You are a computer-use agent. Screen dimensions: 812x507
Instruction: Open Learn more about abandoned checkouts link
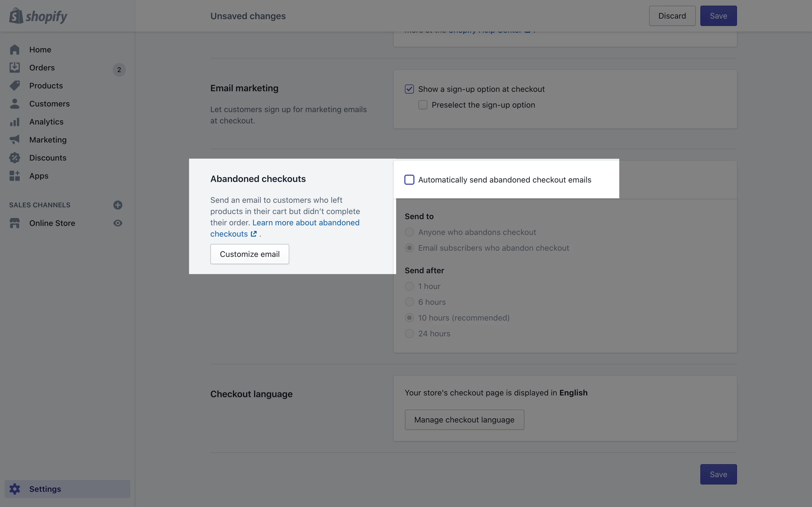coord(306,223)
